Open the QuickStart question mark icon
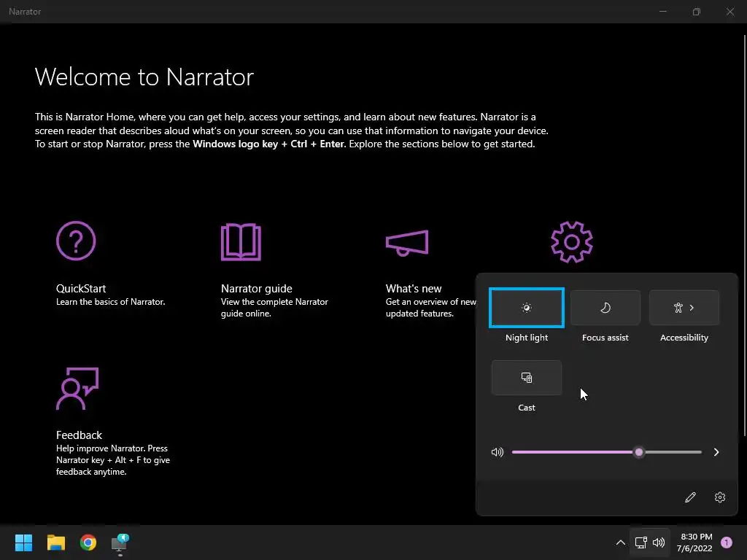The image size is (747, 560). pos(76,241)
